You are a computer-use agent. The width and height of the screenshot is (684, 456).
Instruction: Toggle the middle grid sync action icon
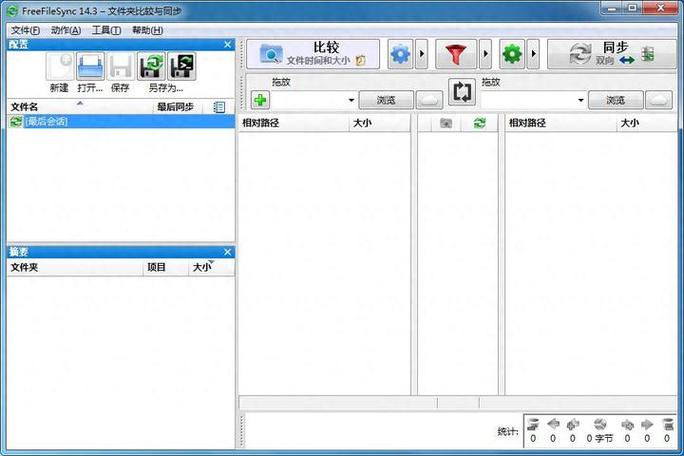pyautogui.click(x=480, y=123)
